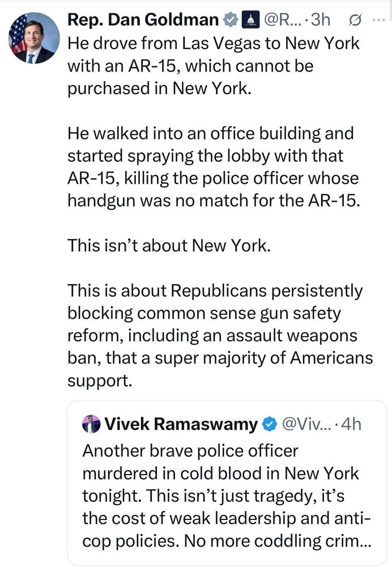Screen dimensions: 392x567
Task: Click the paragraph 'This is about Republicans persistently'
Action: (x=220, y=336)
